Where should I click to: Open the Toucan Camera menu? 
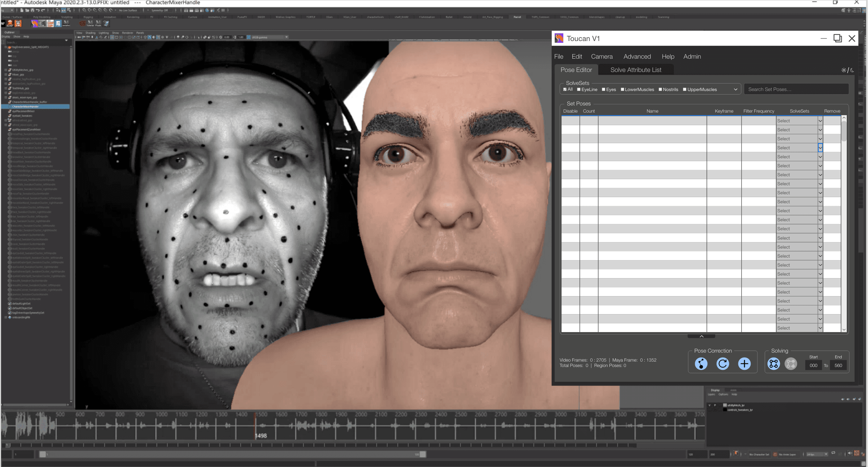click(x=601, y=56)
